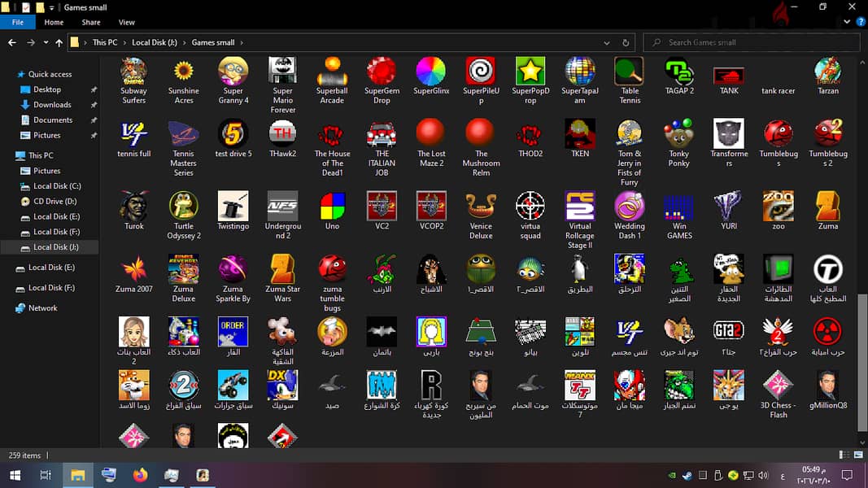
Task: Focus the Search Games small field
Action: (x=751, y=42)
